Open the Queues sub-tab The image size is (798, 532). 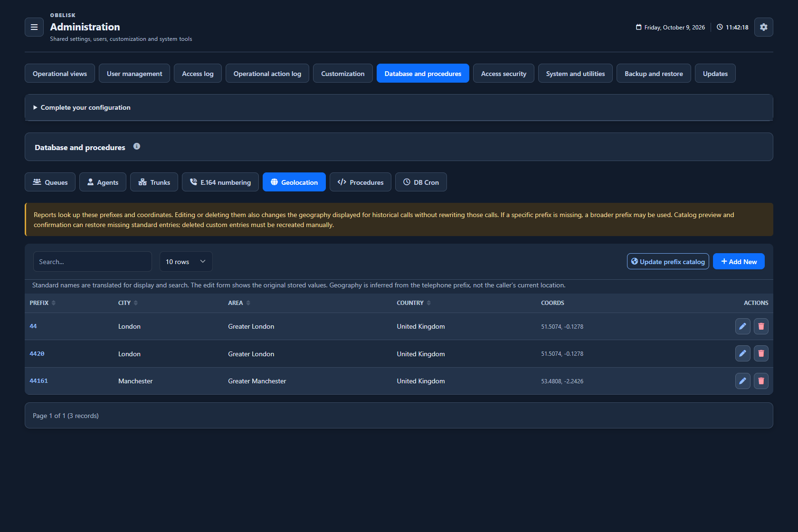pos(50,182)
